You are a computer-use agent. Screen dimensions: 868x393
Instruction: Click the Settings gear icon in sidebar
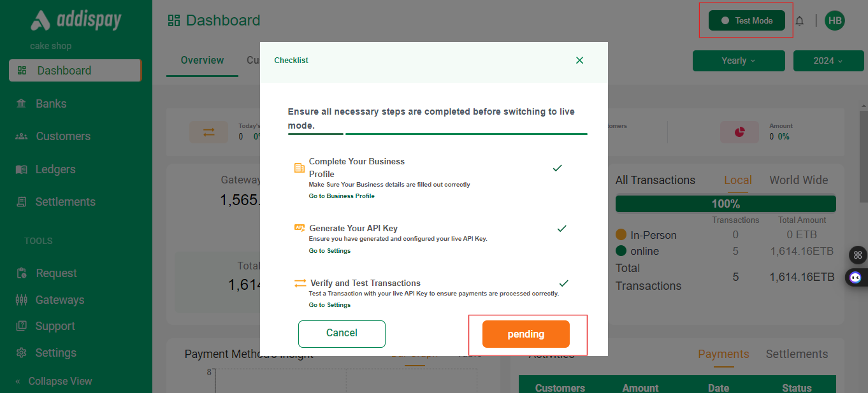click(22, 353)
